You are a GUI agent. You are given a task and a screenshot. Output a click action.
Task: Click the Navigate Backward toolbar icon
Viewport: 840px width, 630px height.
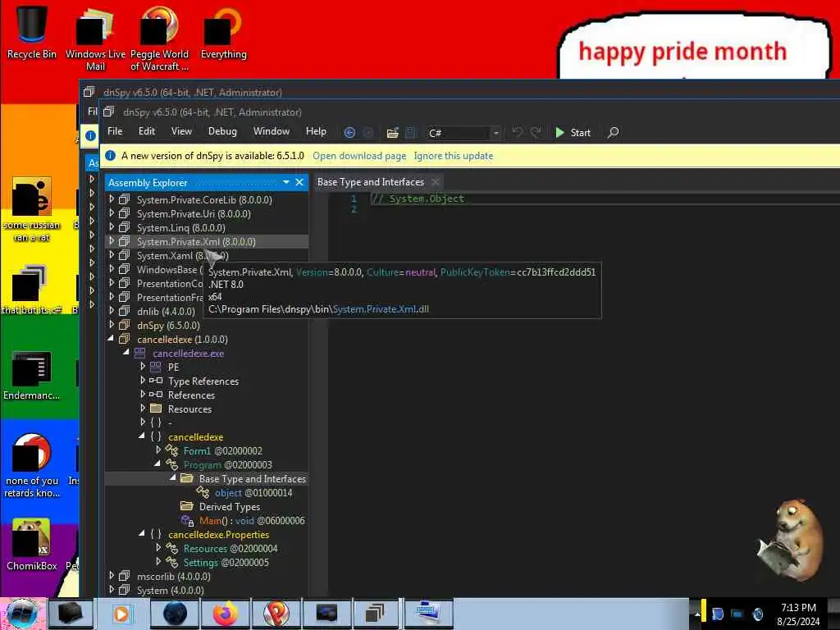[349, 132]
